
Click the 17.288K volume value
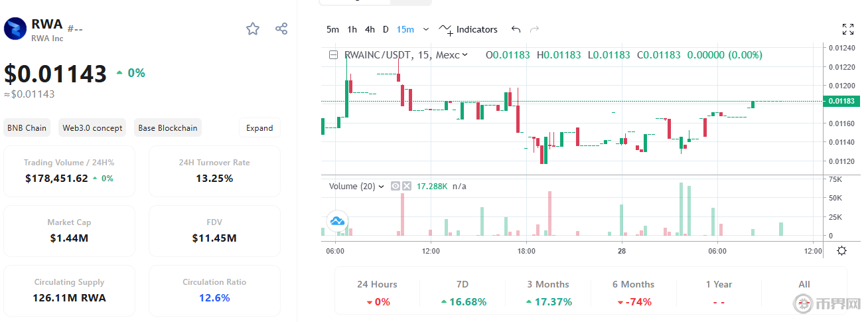point(431,187)
